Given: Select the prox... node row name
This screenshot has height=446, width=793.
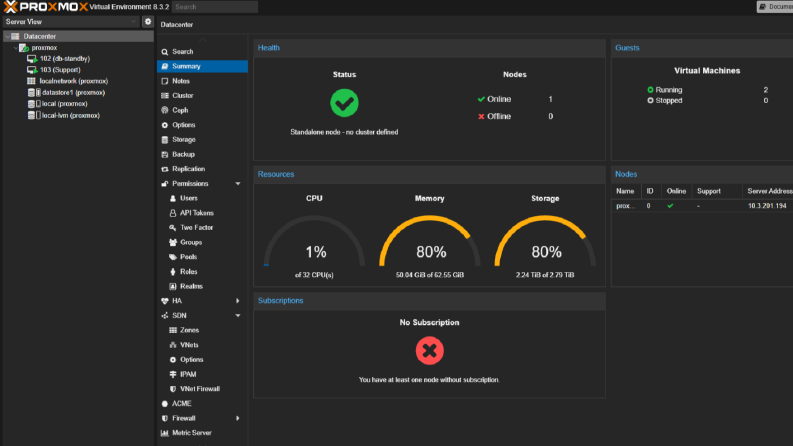Looking at the screenshot, I should (626, 206).
